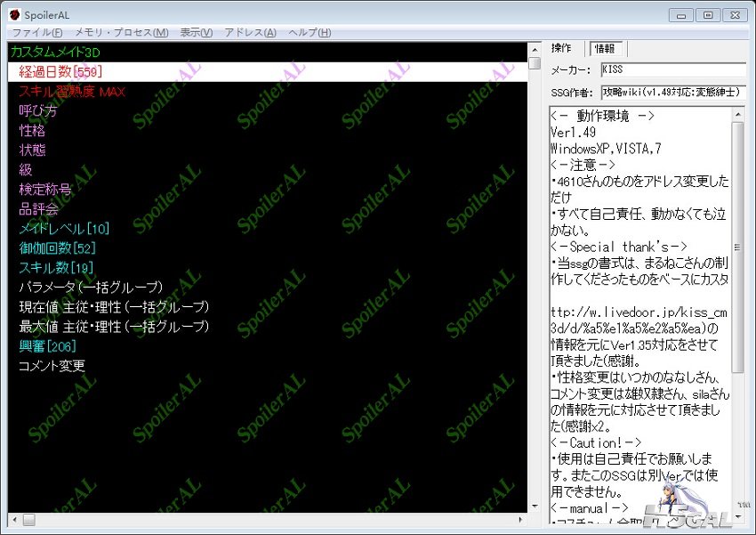This screenshot has width=756, height=535.
Task: Switch to the 操作 tab
Action: [x=561, y=48]
